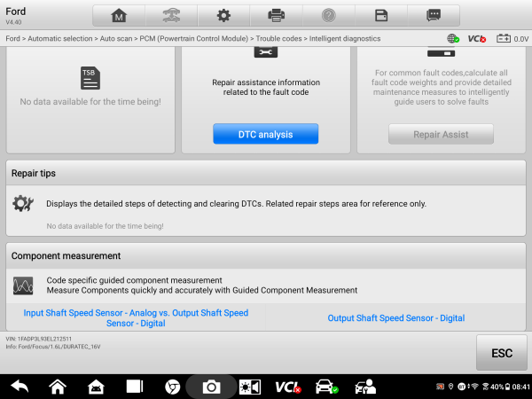
Task: Click the globe network status icon
Action: point(453,39)
